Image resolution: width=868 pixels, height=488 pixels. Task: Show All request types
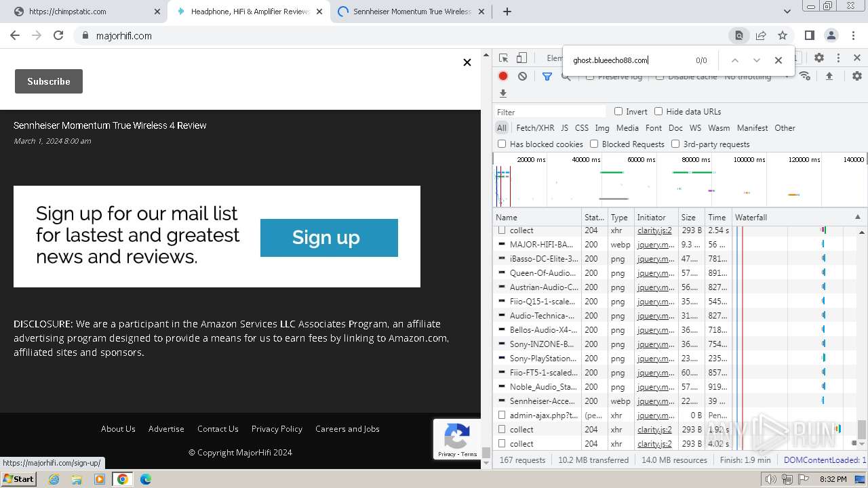(x=502, y=127)
